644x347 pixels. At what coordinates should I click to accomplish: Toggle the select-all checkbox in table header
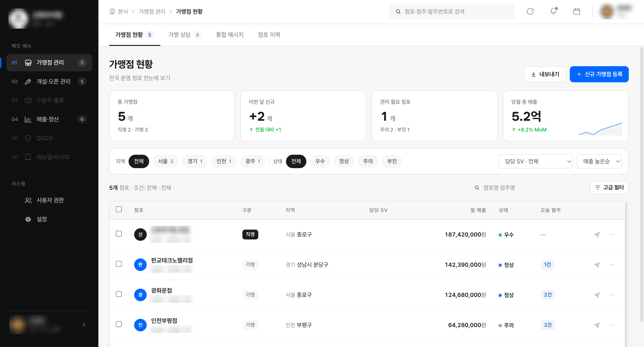click(x=119, y=209)
